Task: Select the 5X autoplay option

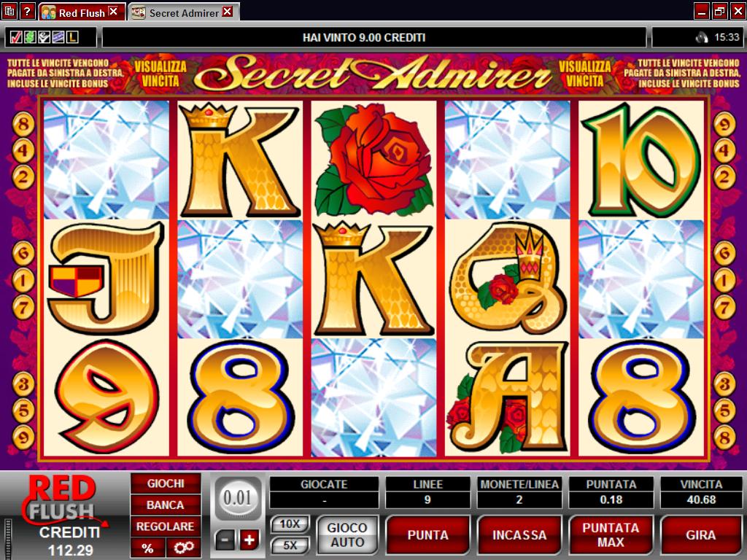Action: point(290,545)
